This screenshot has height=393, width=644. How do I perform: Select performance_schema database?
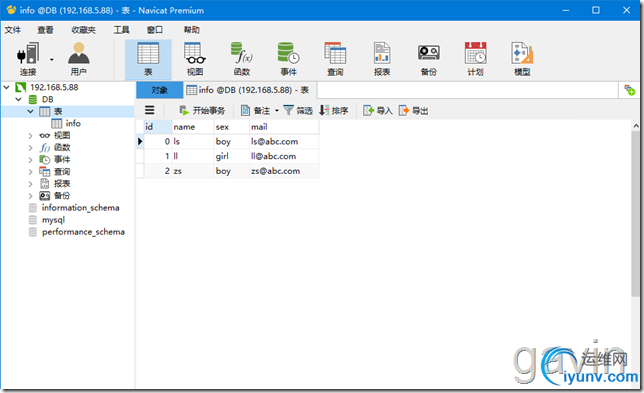pos(83,232)
